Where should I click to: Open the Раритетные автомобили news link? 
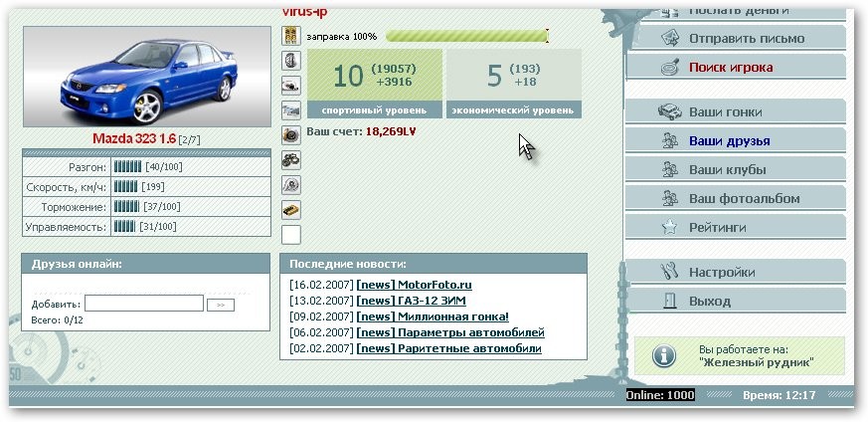tap(449, 348)
